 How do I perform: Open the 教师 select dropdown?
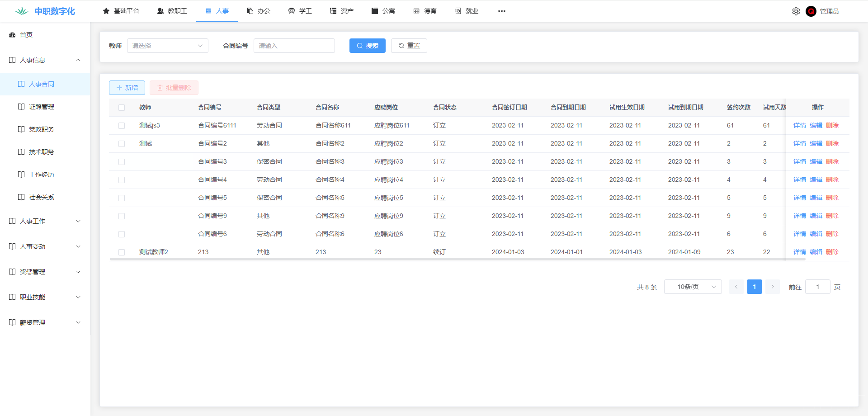pyautogui.click(x=167, y=46)
